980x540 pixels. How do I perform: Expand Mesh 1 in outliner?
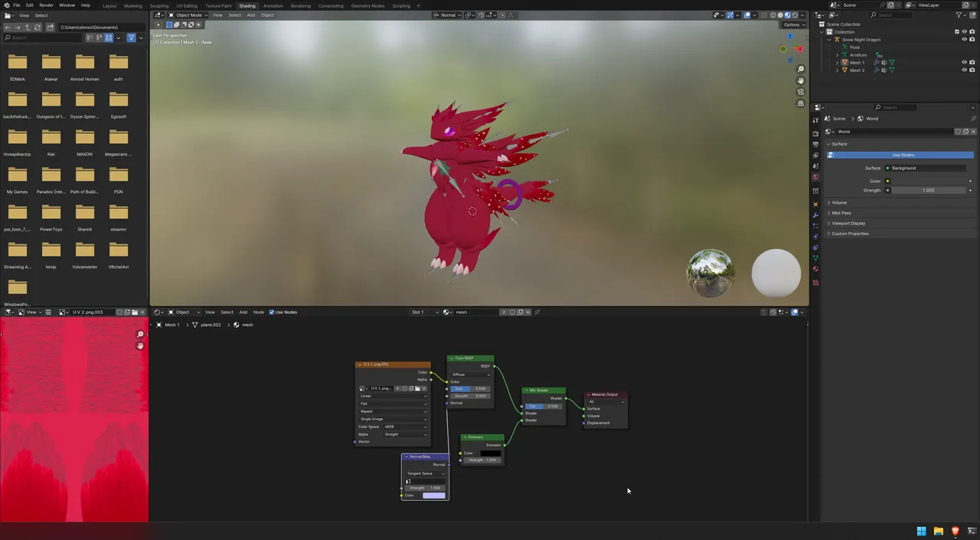tap(837, 63)
